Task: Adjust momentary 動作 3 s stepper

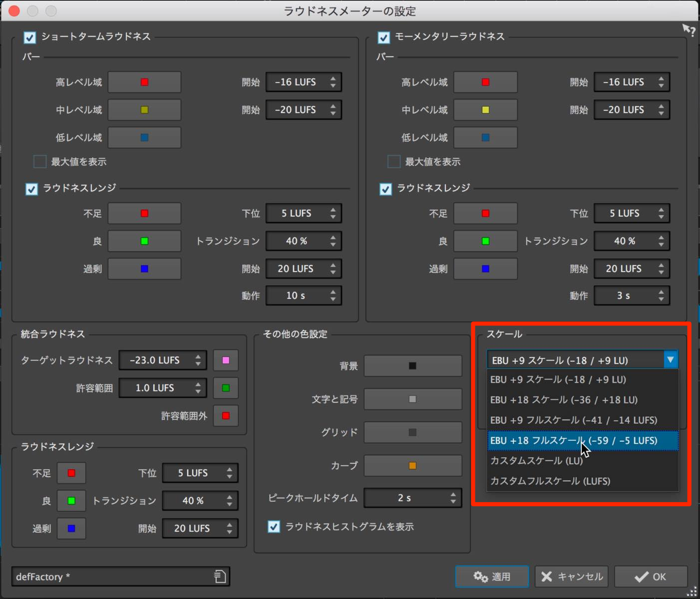Action: pos(661,296)
